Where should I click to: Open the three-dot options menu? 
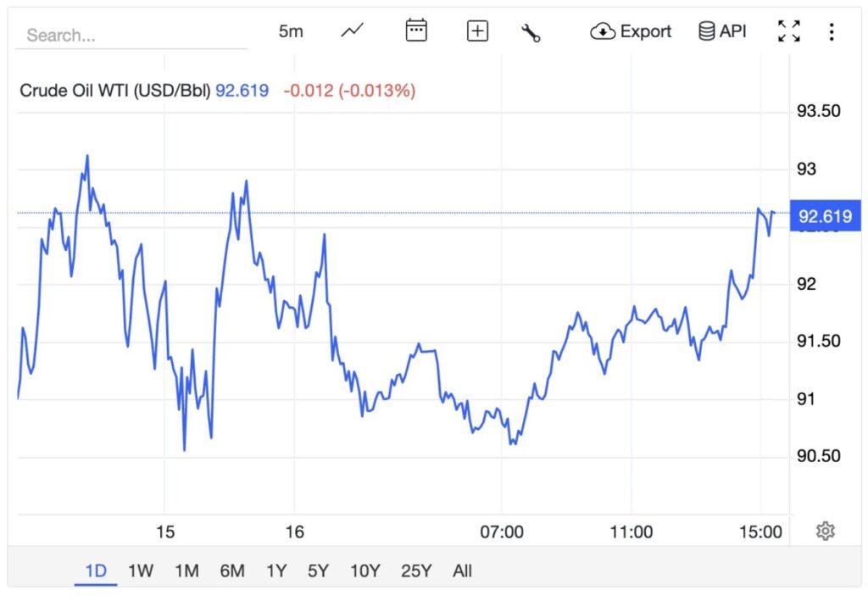(832, 31)
